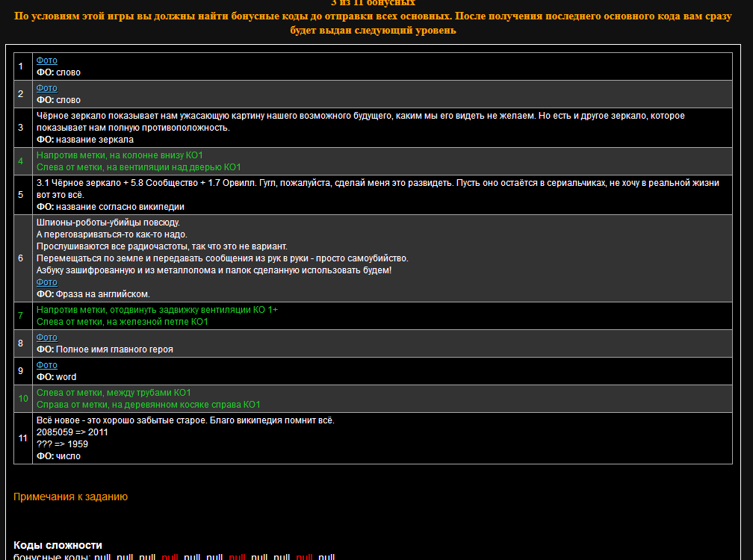Click the row number 4 cell

[21, 161]
